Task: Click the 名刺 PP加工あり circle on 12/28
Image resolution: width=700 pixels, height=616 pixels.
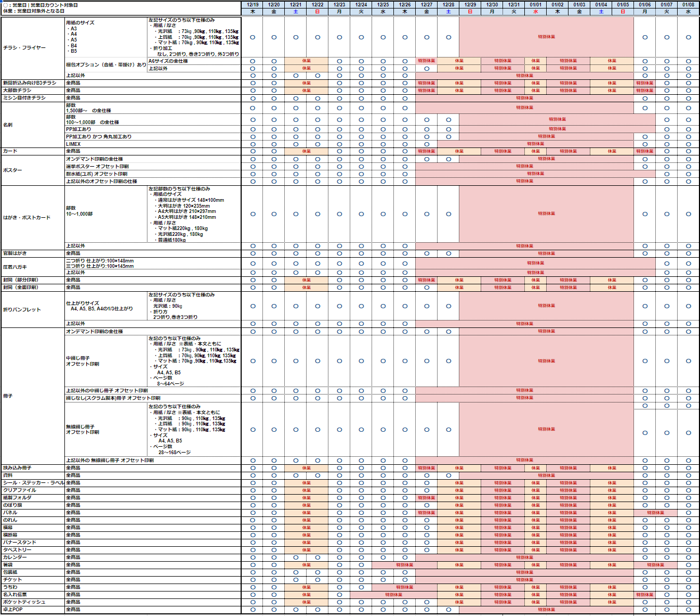Action: [x=449, y=129]
